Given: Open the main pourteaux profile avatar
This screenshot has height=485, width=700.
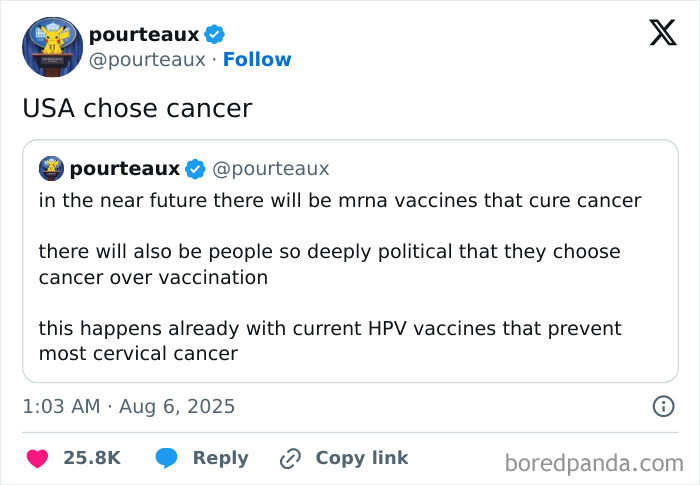Looking at the screenshot, I should click(x=51, y=47).
